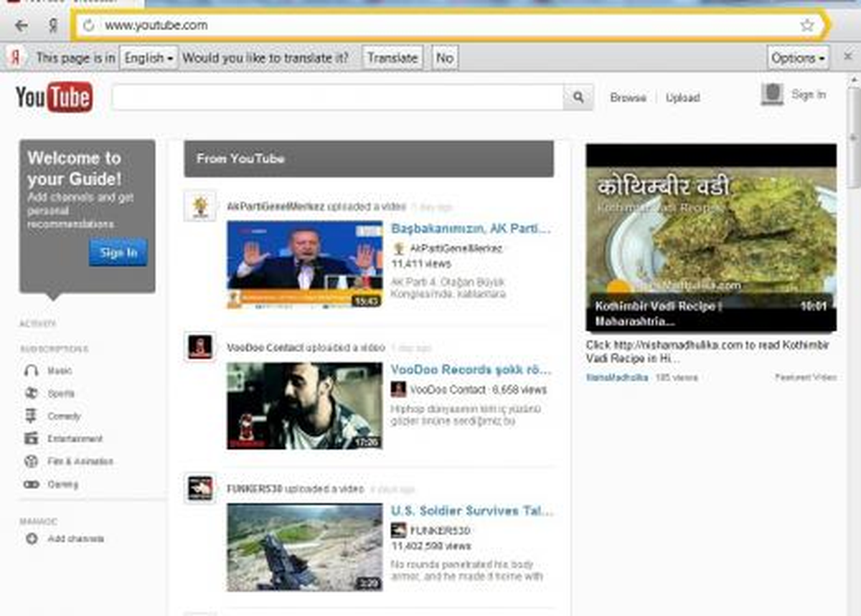Open the Browse menu item
861x616 pixels.
[628, 98]
